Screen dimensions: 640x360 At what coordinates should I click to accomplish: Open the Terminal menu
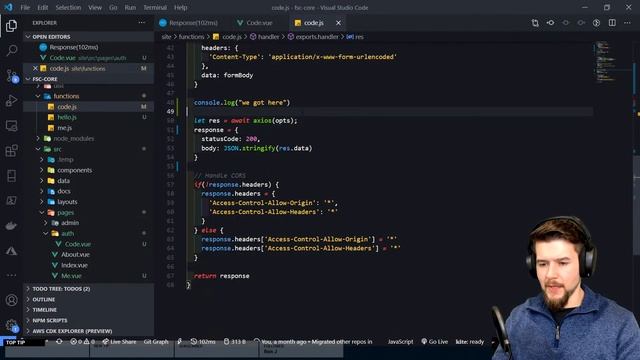(x=155, y=7)
